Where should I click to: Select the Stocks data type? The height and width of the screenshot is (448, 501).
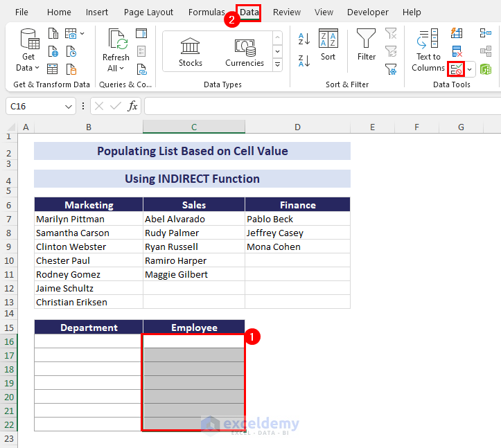point(191,52)
